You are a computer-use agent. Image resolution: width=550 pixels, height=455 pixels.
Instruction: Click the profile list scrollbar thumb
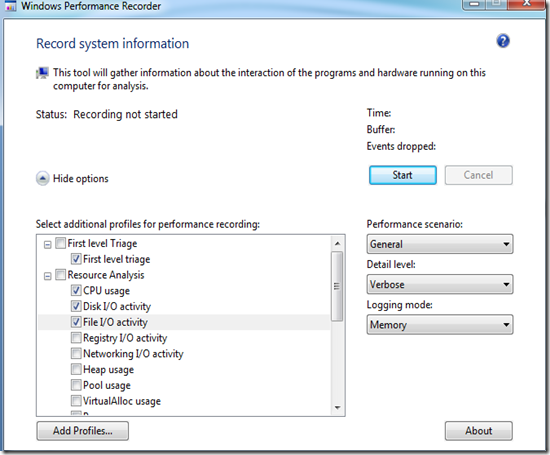coord(337,286)
